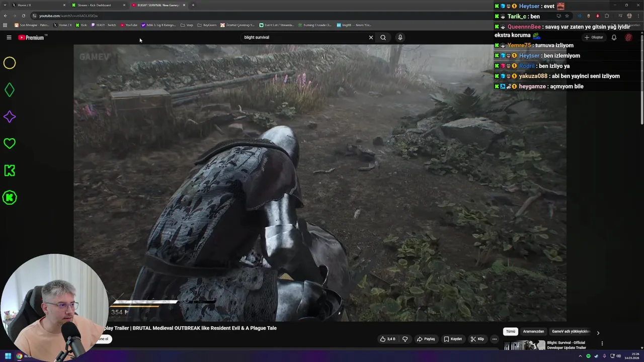Open the YouTube bookmark
Viewport: 644px width, 362px height.
tap(129, 25)
